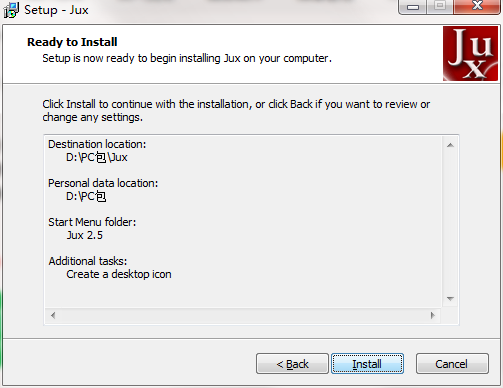The height and width of the screenshot is (388, 503).
Task: Click the disabled maximize button
Action: tap(440, 7)
